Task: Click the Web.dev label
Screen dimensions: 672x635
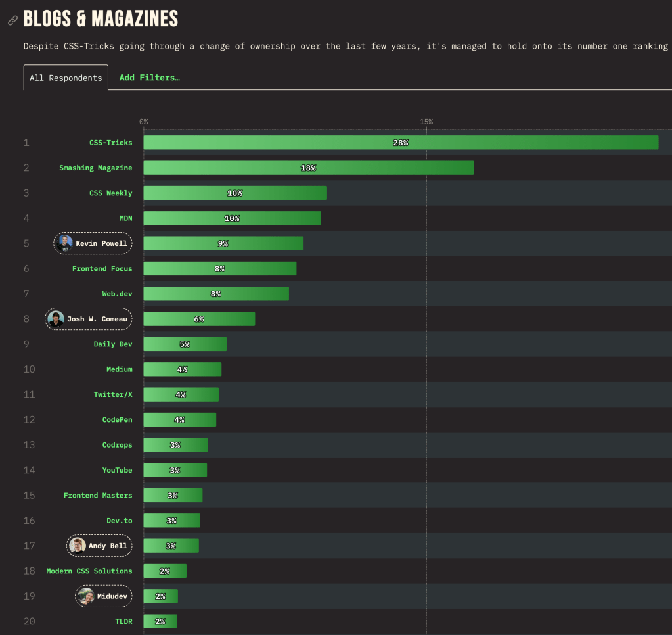Action: pyautogui.click(x=117, y=294)
